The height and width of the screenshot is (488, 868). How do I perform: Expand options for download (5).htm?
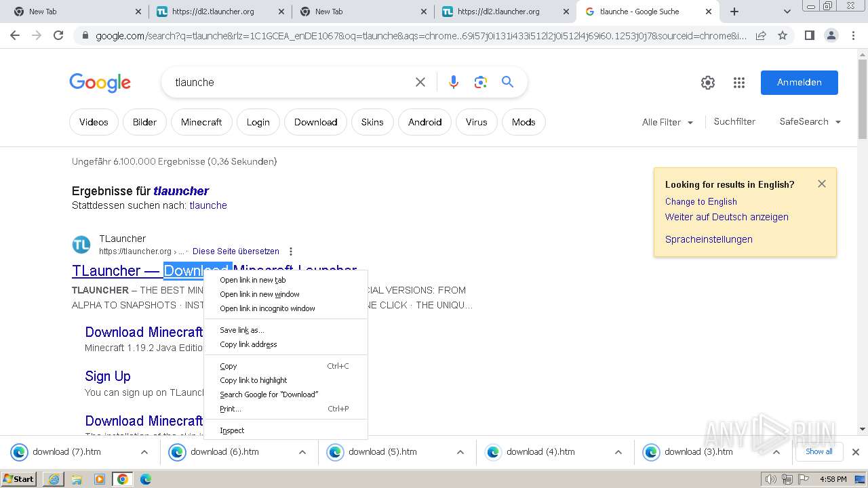tap(460, 452)
